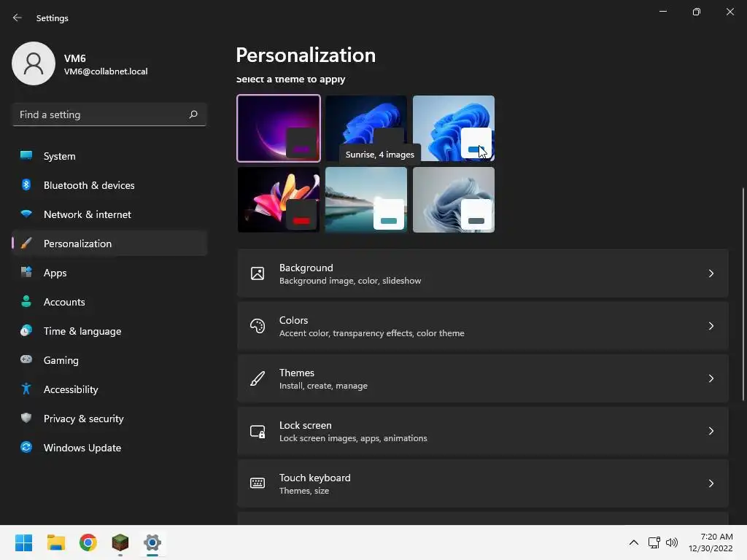The height and width of the screenshot is (560, 747).
Task: Go to Privacy & security
Action: 109,418
